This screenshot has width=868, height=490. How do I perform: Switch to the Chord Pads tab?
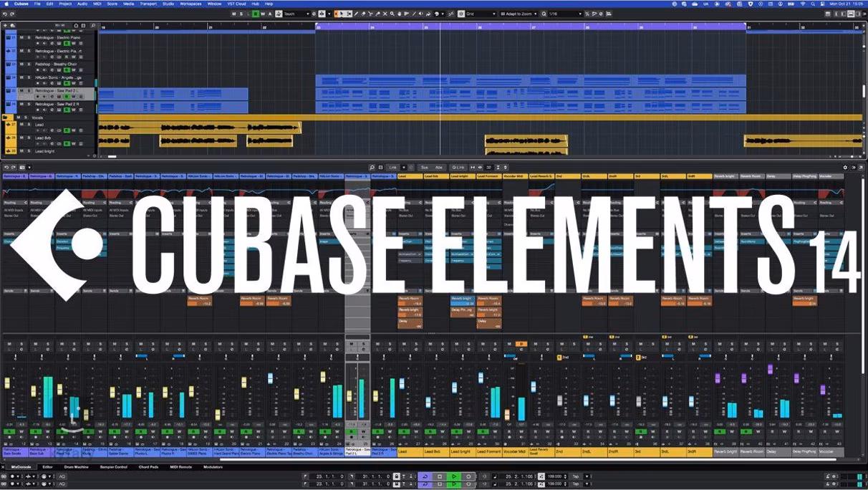click(x=149, y=466)
